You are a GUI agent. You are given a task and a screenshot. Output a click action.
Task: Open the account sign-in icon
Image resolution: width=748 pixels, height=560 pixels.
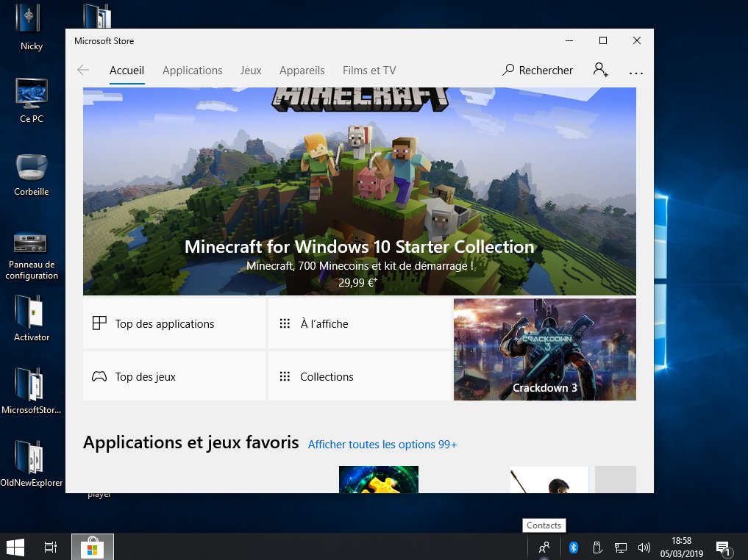pos(601,70)
